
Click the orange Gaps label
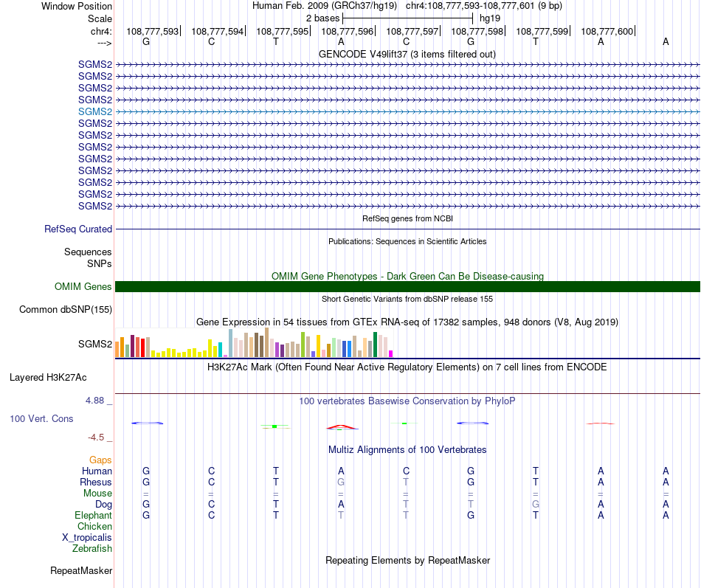coord(100,460)
